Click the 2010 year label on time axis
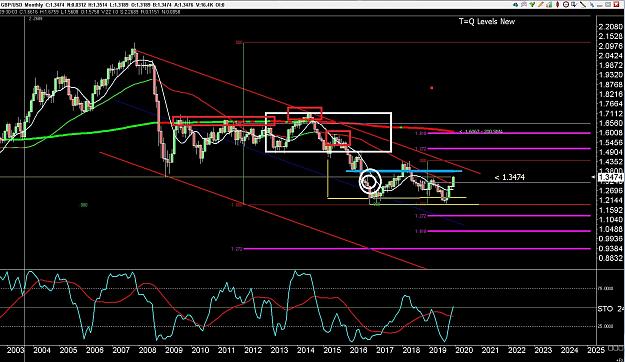Viewport: 625px width, 362px height. pyautogui.click(x=200, y=350)
